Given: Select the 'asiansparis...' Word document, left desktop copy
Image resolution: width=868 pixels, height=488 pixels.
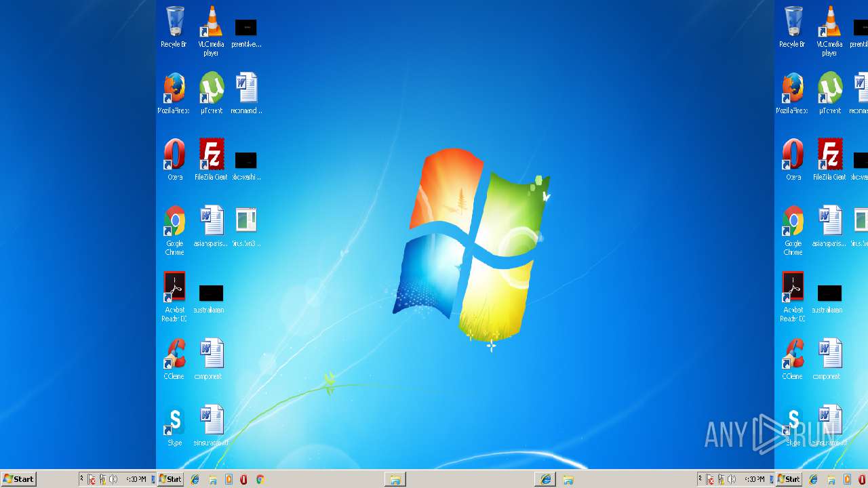Looking at the screenshot, I should coord(211,226).
